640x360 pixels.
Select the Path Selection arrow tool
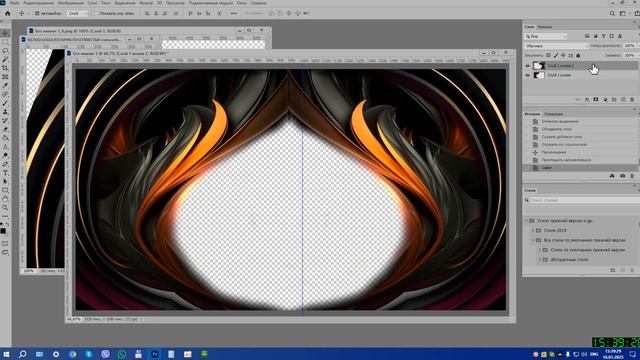click(5, 182)
